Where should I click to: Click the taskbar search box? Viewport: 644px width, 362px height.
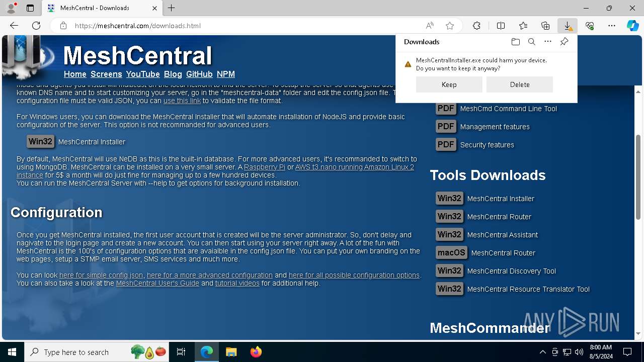point(97,352)
